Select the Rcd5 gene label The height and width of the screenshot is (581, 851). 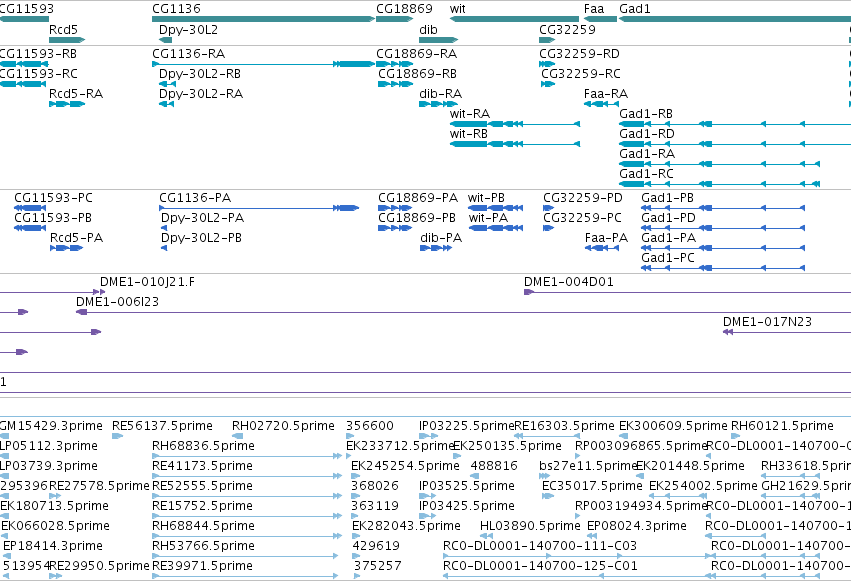click(x=63, y=29)
